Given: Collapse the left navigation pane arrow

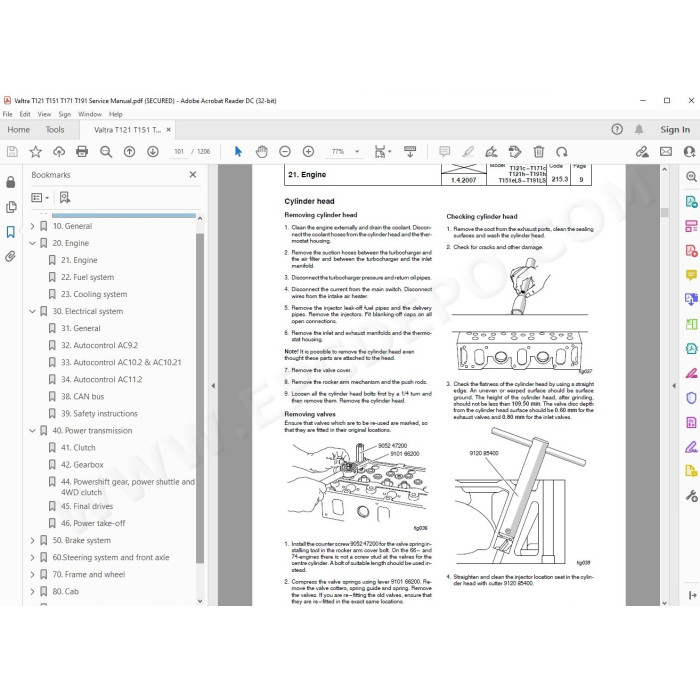Looking at the screenshot, I should (213, 385).
